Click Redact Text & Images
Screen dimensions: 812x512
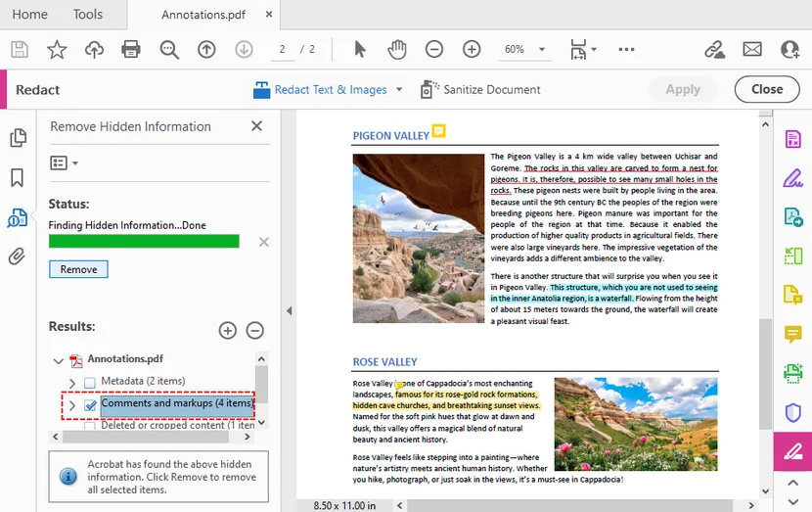(320, 90)
